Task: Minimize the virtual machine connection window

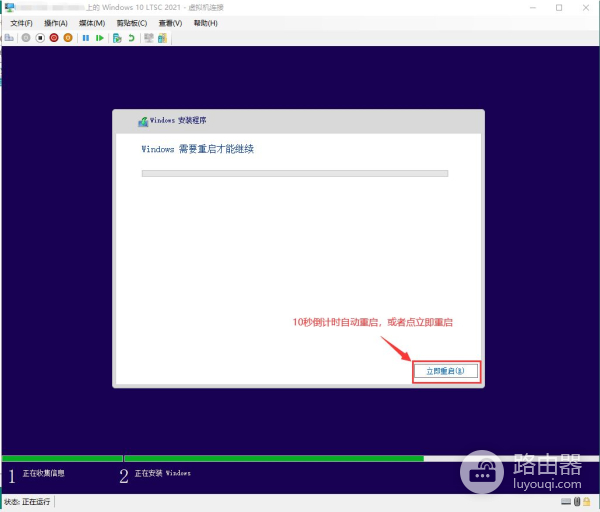Action: [533, 8]
